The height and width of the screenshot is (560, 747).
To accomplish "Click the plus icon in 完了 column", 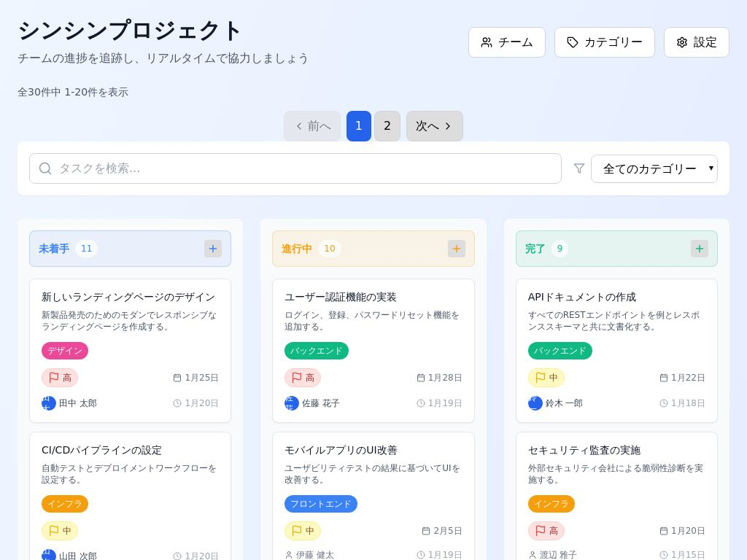I will [x=700, y=249].
